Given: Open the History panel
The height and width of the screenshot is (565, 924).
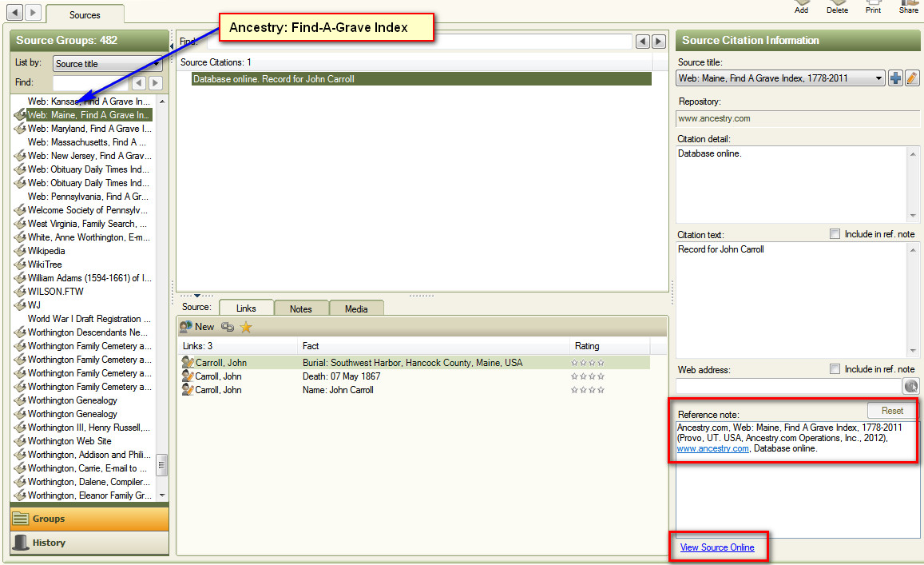Looking at the screenshot, I should point(89,543).
